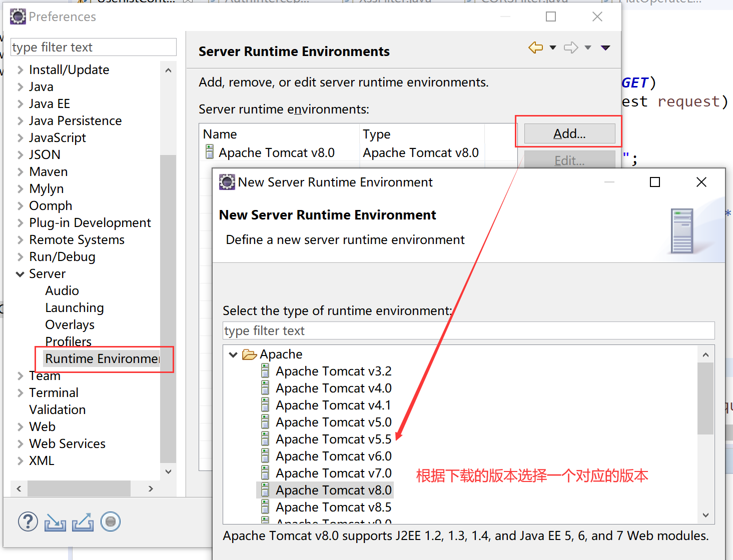Click the runtime list vertical scrollbar thumb
Image resolution: width=733 pixels, height=560 pixels.
705,398
